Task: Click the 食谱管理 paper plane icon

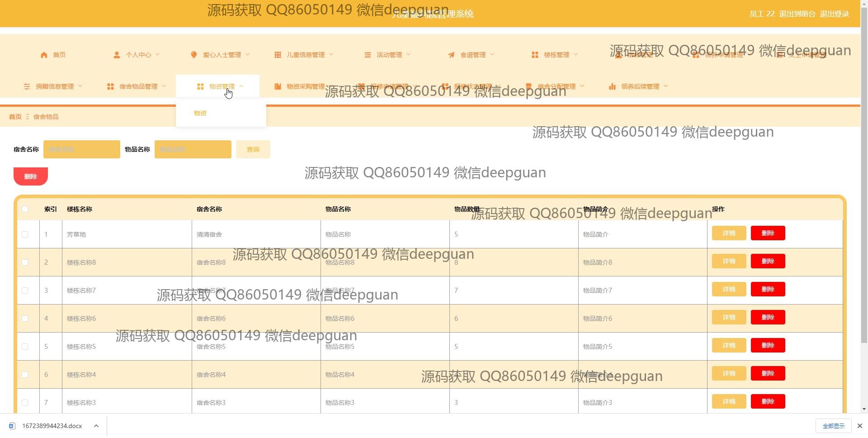Action: coord(451,55)
